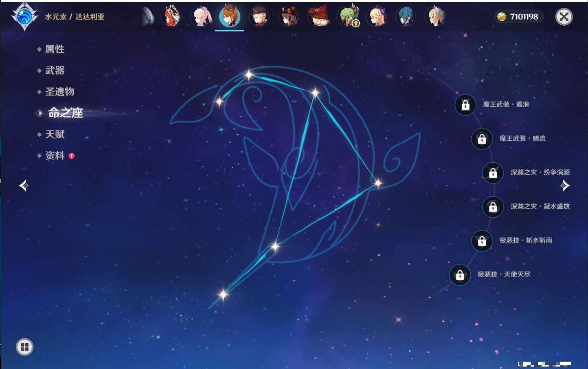The width and height of the screenshot is (588, 369).
Task: Select the 命之座 constellation page
Action: (65, 113)
